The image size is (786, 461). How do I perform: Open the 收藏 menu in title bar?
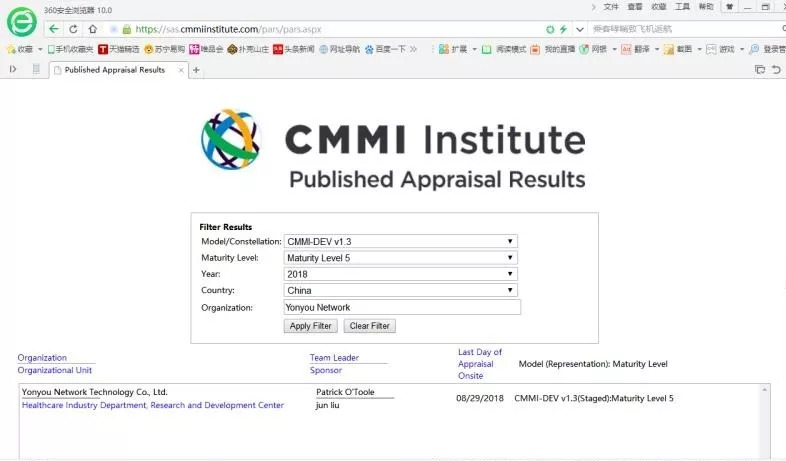coord(659,7)
